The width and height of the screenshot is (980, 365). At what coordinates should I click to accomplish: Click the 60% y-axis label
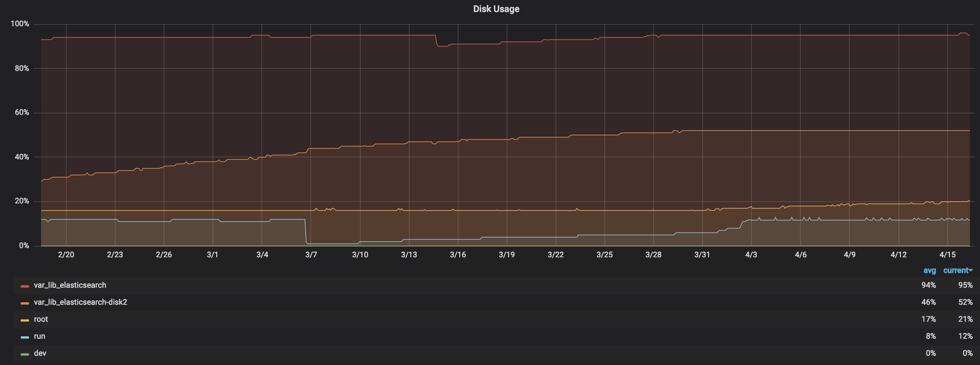tap(22, 112)
